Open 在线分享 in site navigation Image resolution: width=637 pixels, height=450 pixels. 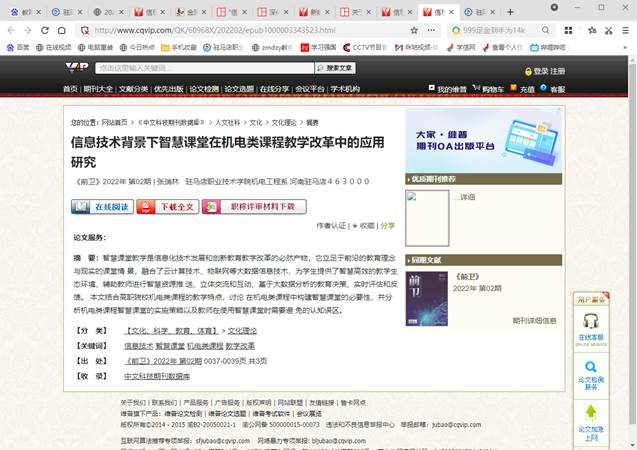pos(274,89)
